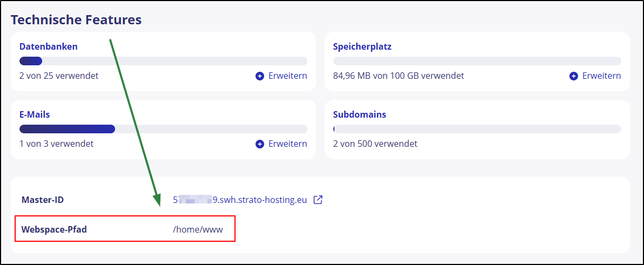Image resolution: width=644 pixels, height=265 pixels.
Task: Select the text '2 von 25 verwendet'
Action: click(x=59, y=76)
